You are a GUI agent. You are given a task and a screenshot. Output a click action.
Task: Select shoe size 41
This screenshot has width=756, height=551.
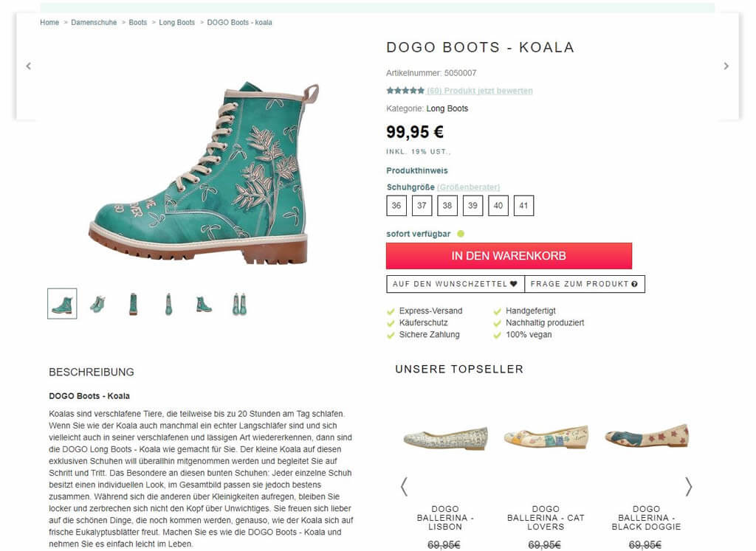point(523,206)
